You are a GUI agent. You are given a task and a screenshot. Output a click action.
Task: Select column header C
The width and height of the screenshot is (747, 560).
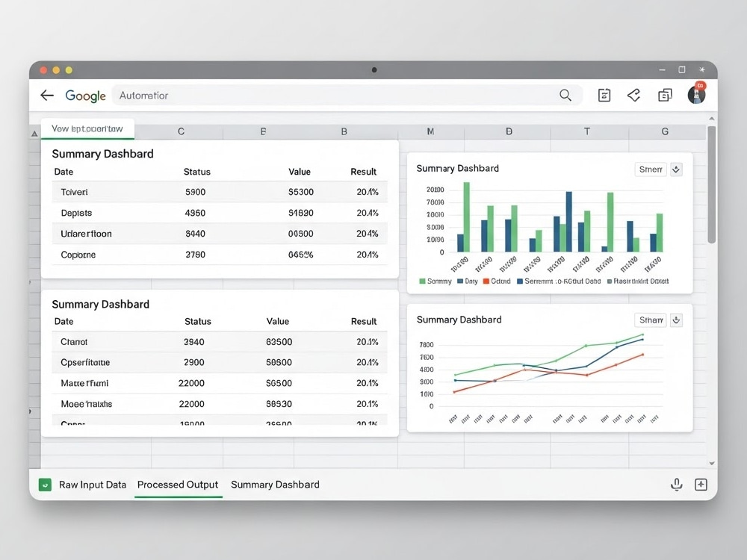tap(181, 131)
